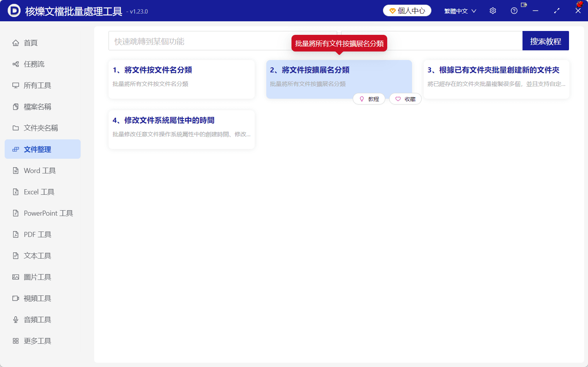Open the 個人中心 personal center

pos(407,11)
